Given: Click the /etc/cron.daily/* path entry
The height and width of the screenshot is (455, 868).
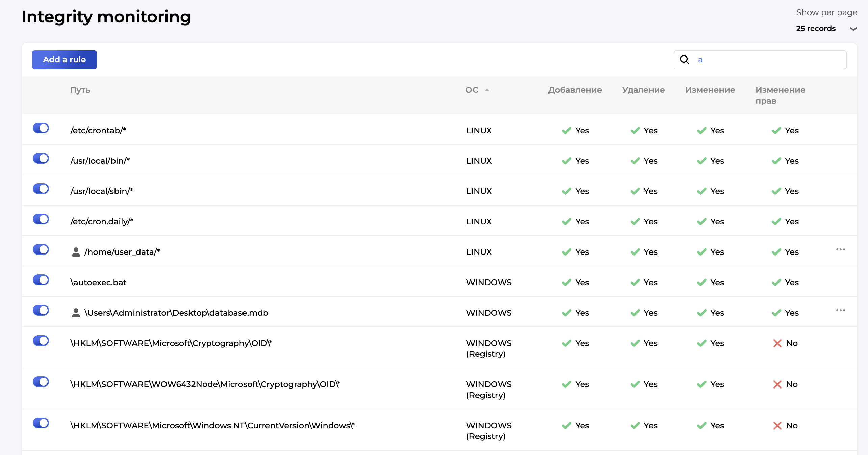Looking at the screenshot, I should (102, 222).
